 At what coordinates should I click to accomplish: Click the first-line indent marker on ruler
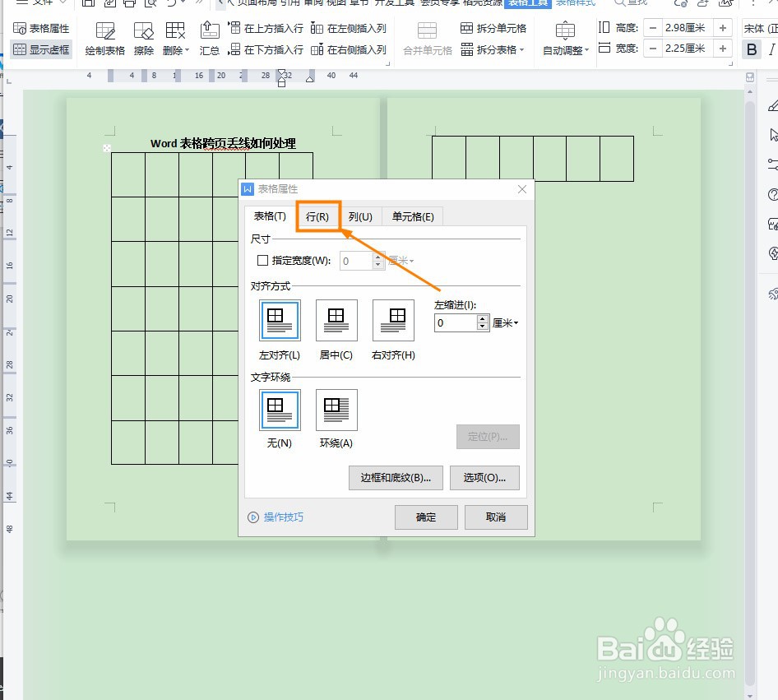pos(281,73)
